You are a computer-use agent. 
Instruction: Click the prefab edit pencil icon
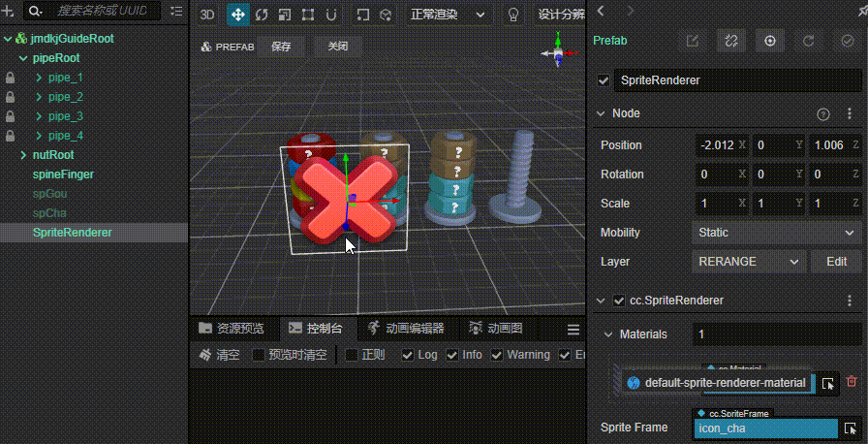(693, 41)
